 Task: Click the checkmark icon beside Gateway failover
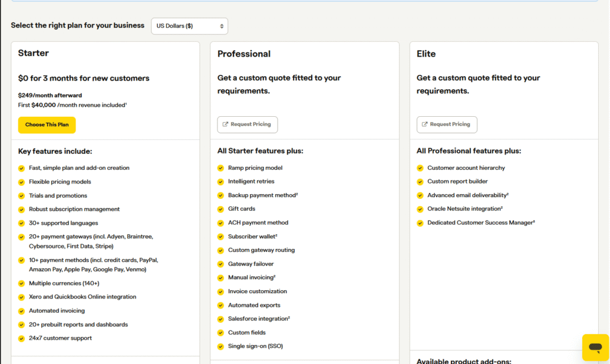221,264
